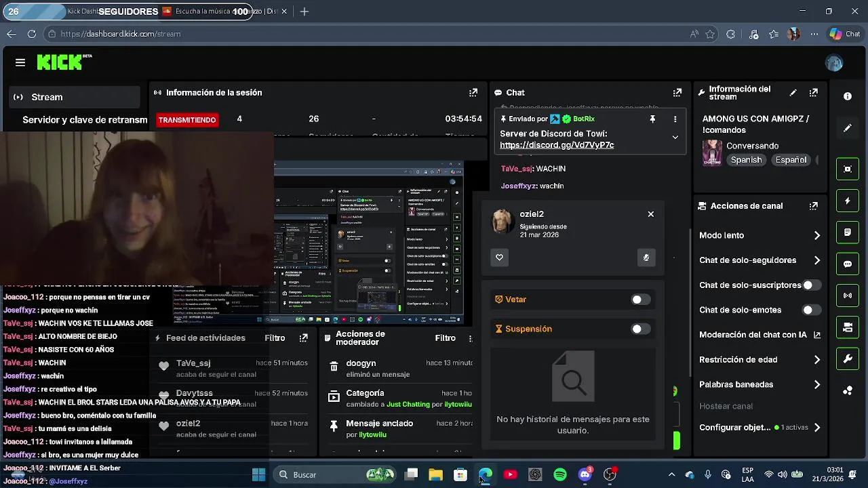Click the three-dots cluster sidebar icon
This screenshot has height=488, width=868.
point(848,390)
